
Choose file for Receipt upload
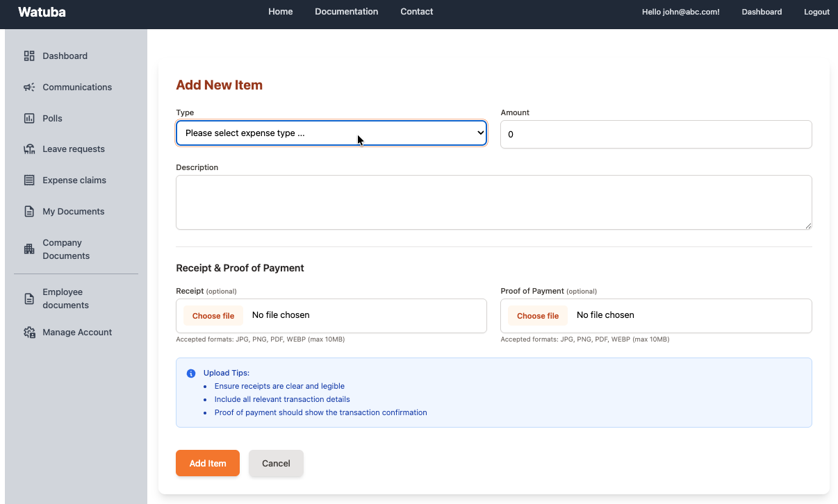point(213,316)
